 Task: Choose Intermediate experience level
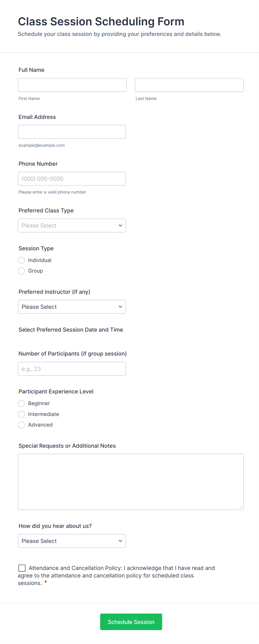[21, 414]
